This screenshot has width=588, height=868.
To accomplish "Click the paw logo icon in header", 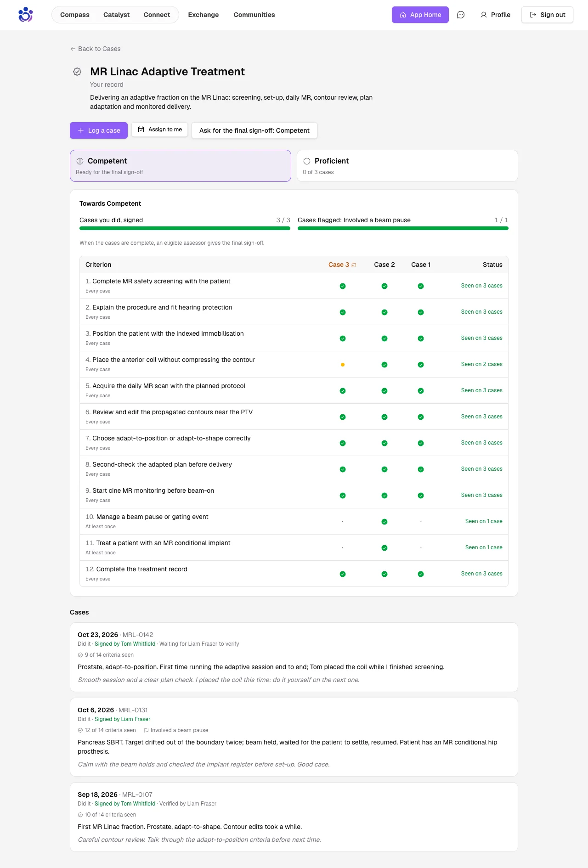I will pos(25,15).
